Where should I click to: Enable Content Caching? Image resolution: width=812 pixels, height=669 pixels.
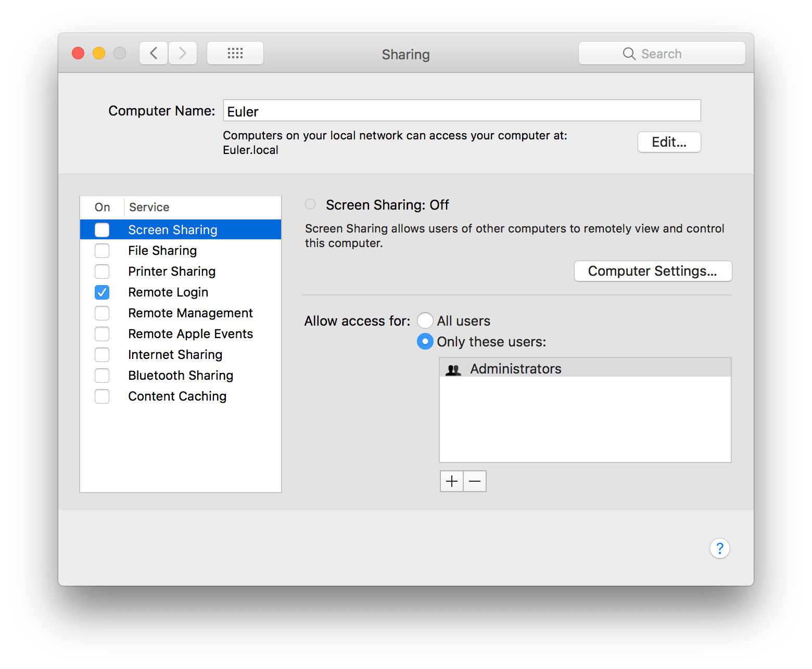pyautogui.click(x=102, y=396)
